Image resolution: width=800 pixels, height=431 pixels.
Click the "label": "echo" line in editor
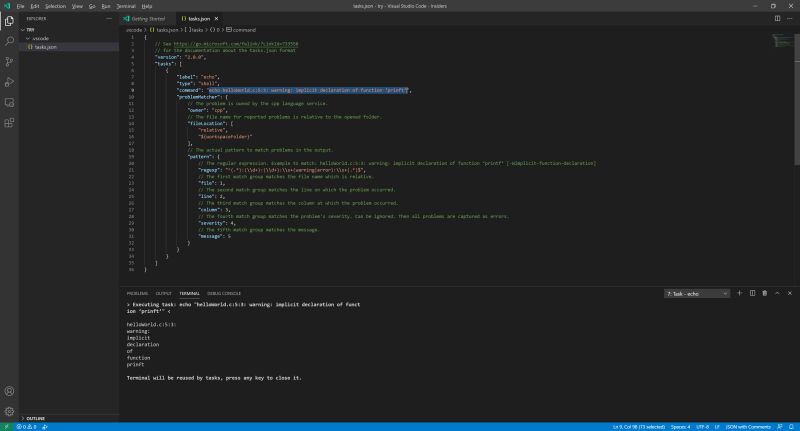tap(198, 77)
